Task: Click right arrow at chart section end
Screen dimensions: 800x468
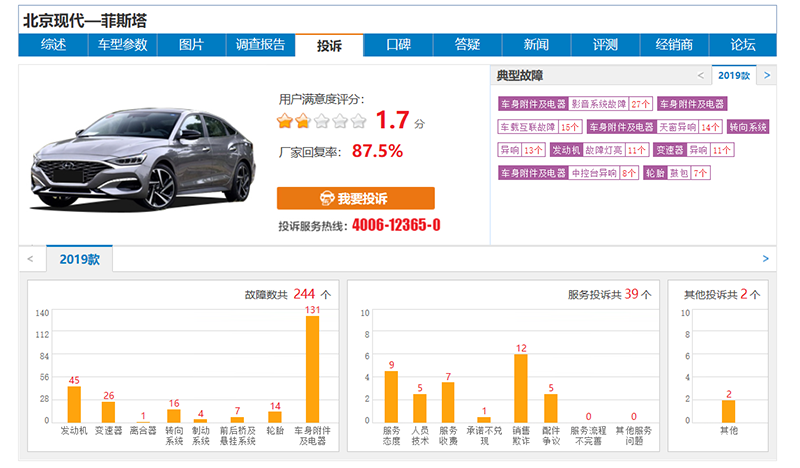Action: 765,259
